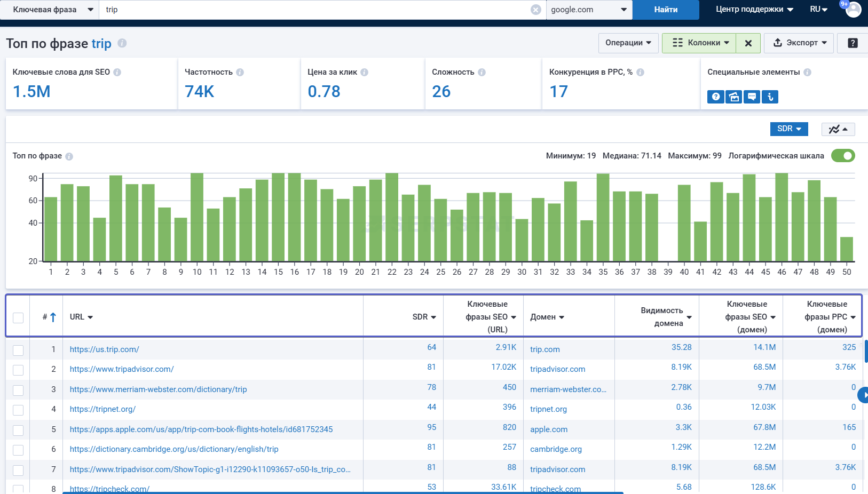The width and height of the screenshot is (868, 494).
Task: Open the Центр поддержки menu
Action: (x=754, y=10)
